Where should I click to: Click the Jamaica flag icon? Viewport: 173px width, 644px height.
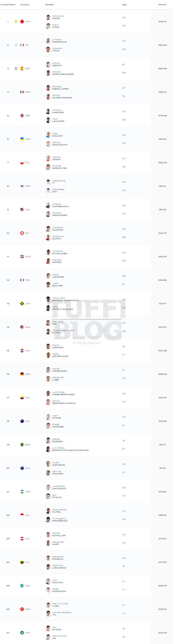pos(22,304)
